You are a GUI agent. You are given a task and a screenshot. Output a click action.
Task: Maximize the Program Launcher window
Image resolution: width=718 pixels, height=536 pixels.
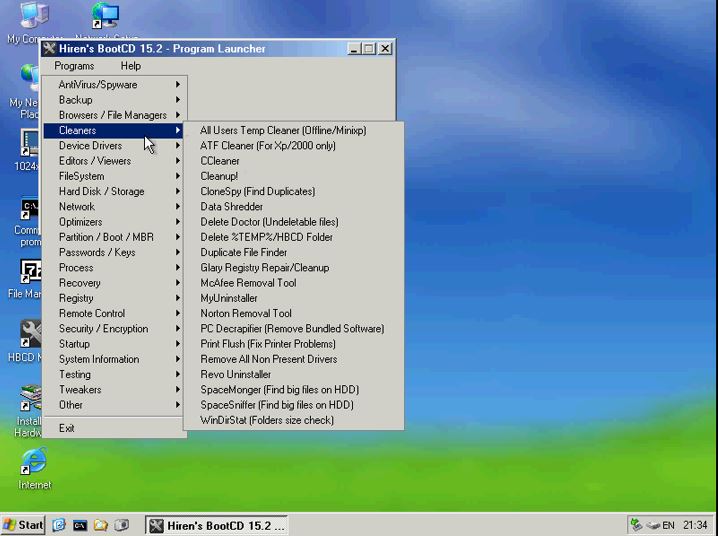click(369, 49)
